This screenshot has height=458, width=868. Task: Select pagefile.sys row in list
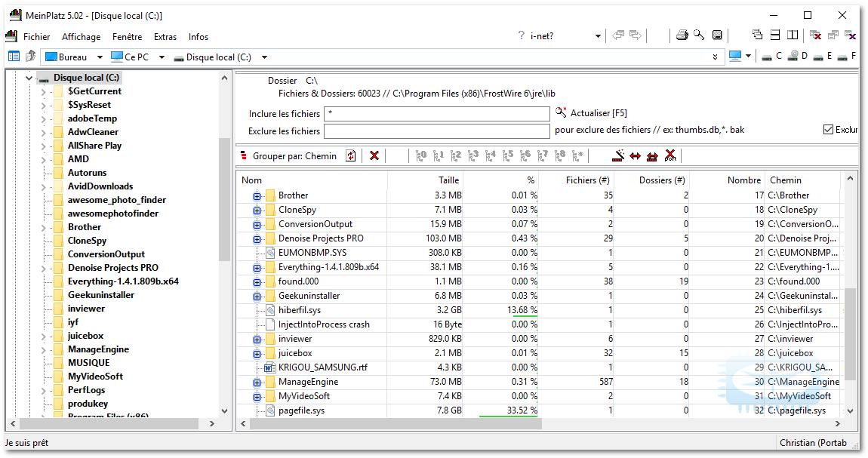pyautogui.click(x=540, y=410)
